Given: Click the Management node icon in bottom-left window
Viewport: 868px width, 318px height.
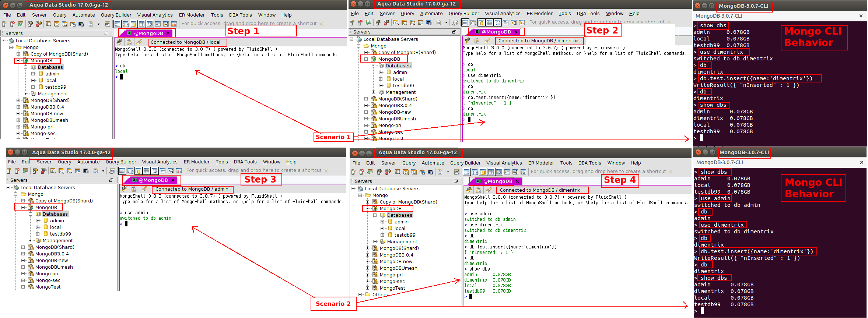Looking at the screenshot, I should tap(38, 240).
